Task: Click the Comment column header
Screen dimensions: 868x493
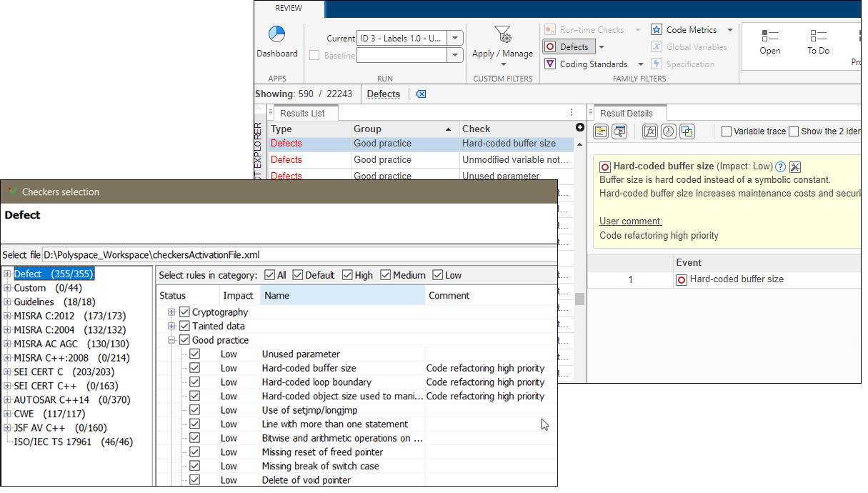Action: [x=490, y=295]
